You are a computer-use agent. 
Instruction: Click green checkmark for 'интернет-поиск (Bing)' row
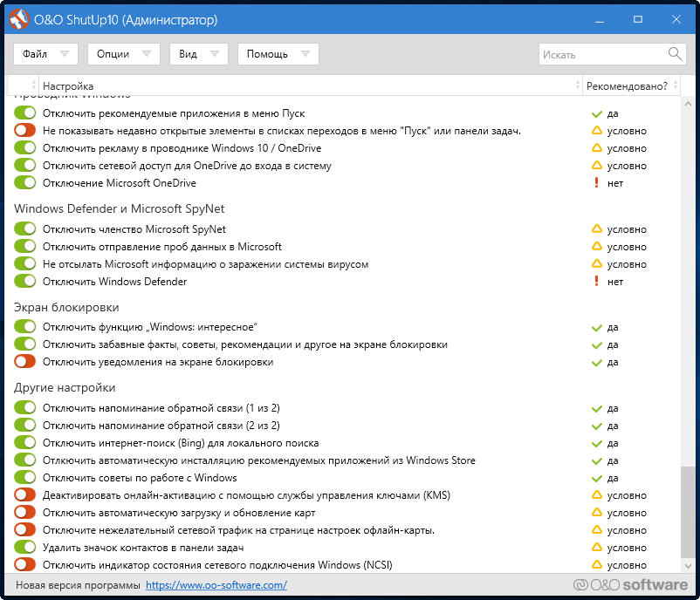pyautogui.click(x=596, y=443)
